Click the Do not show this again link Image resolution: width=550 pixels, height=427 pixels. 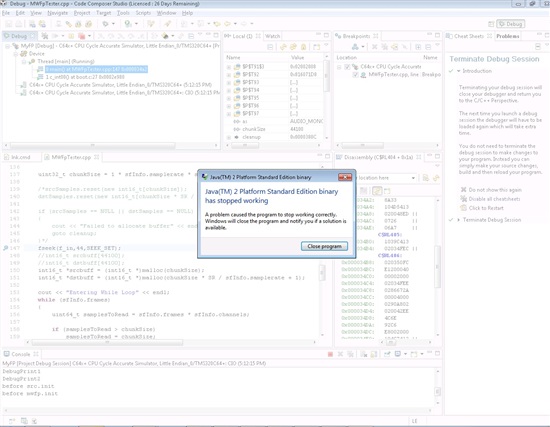coord(495,190)
